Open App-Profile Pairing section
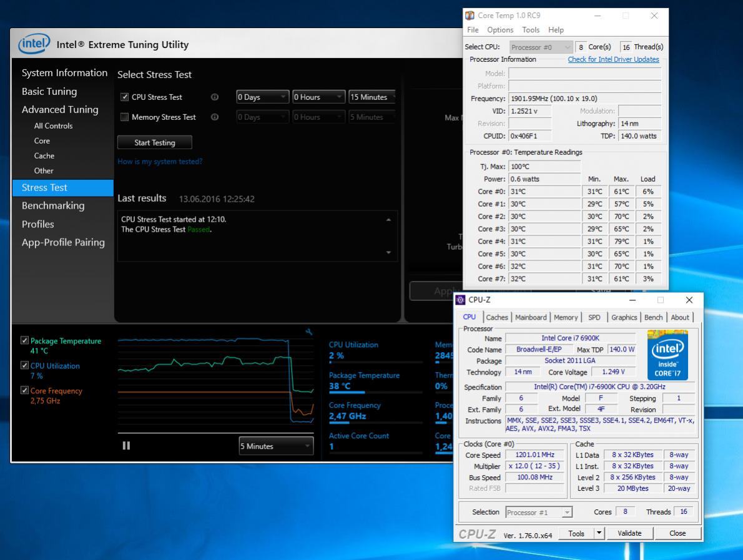The width and height of the screenshot is (743, 560). (x=63, y=243)
